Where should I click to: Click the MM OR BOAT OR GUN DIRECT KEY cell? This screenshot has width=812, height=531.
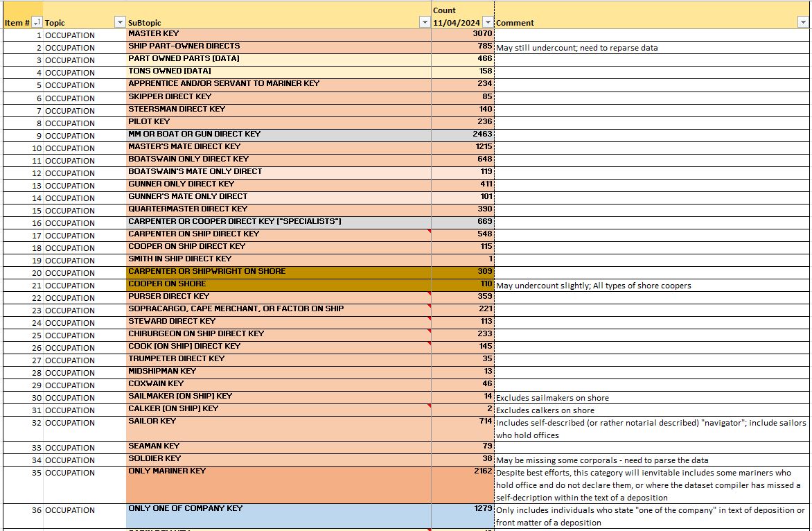point(277,134)
